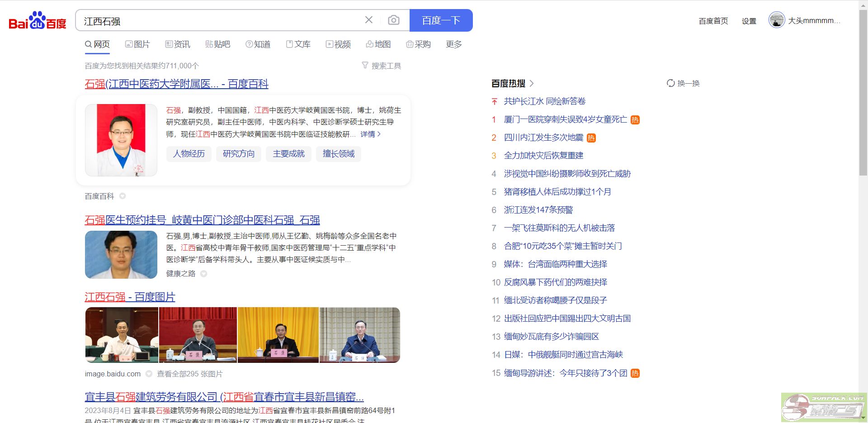Open camera image search icon
This screenshot has height=423, width=868.
pyautogui.click(x=394, y=20)
